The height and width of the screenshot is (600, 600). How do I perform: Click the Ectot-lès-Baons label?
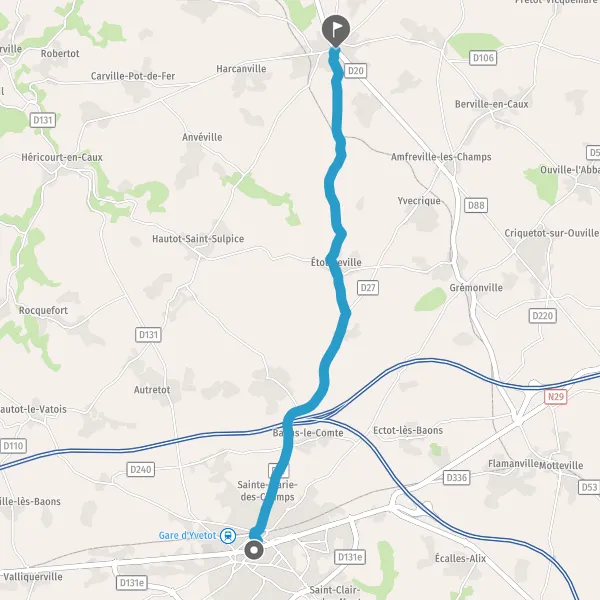tap(408, 430)
